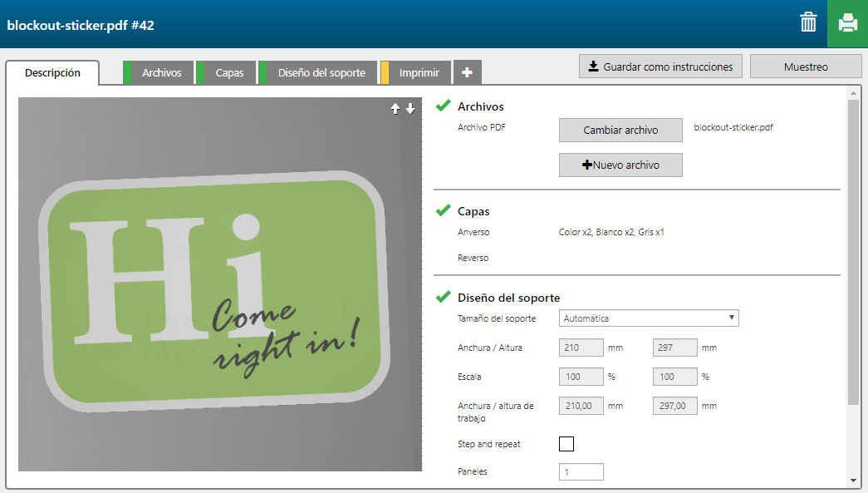Select the Imprimir tab
Screen dimensions: 868x493
[x=419, y=73]
